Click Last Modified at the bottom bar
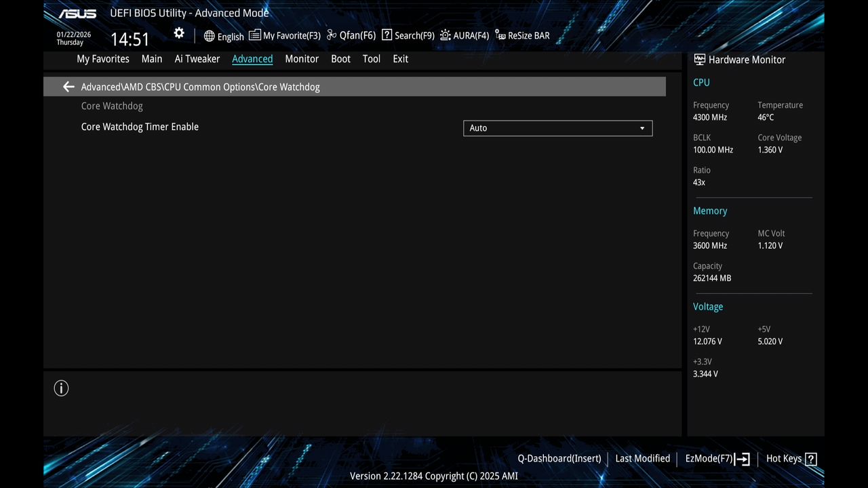Screen dimensions: 868x488 642,458
